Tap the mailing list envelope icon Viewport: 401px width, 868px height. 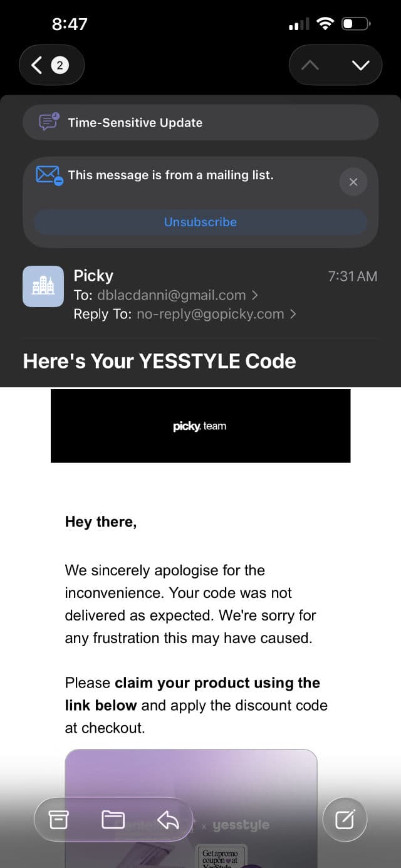(x=48, y=175)
